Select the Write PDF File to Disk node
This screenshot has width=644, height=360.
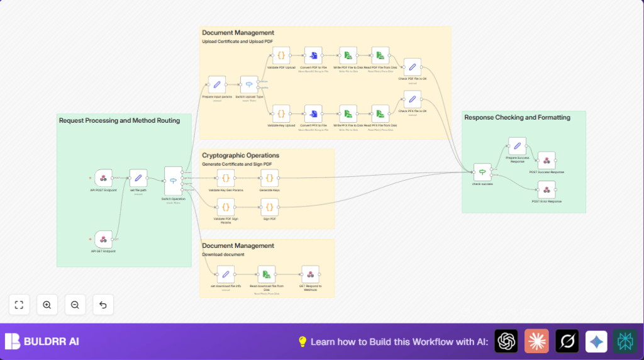[x=348, y=55]
